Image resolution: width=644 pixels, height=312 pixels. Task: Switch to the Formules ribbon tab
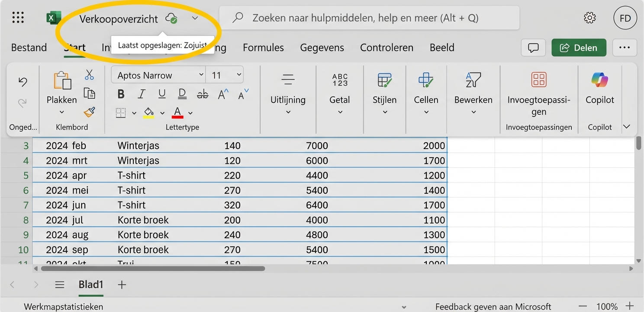coord(263,48)
